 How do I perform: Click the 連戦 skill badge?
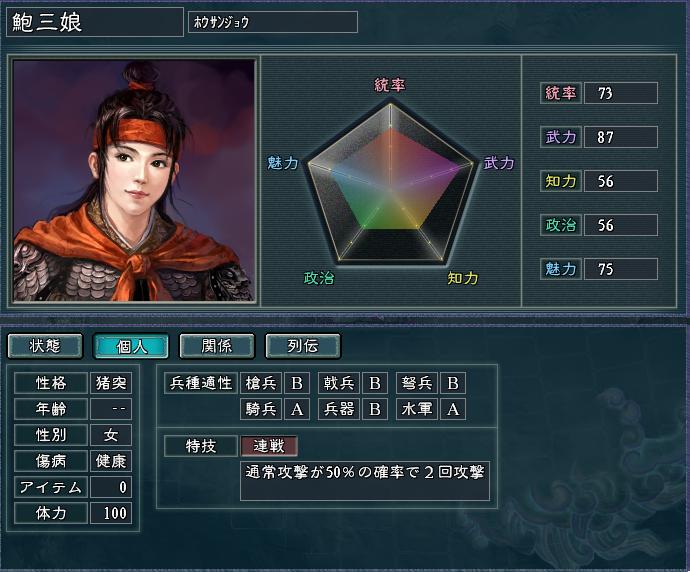click(269, 446)
